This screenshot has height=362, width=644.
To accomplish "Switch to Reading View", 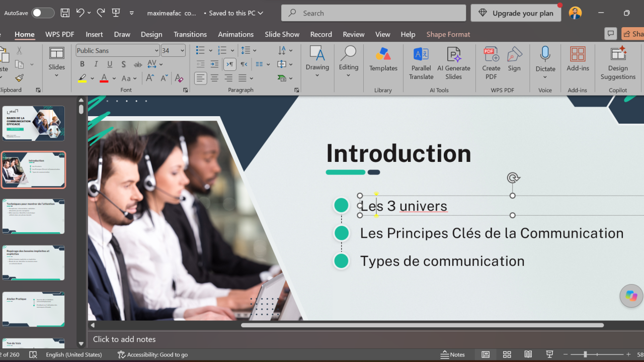I will click(x=528, y=354).
